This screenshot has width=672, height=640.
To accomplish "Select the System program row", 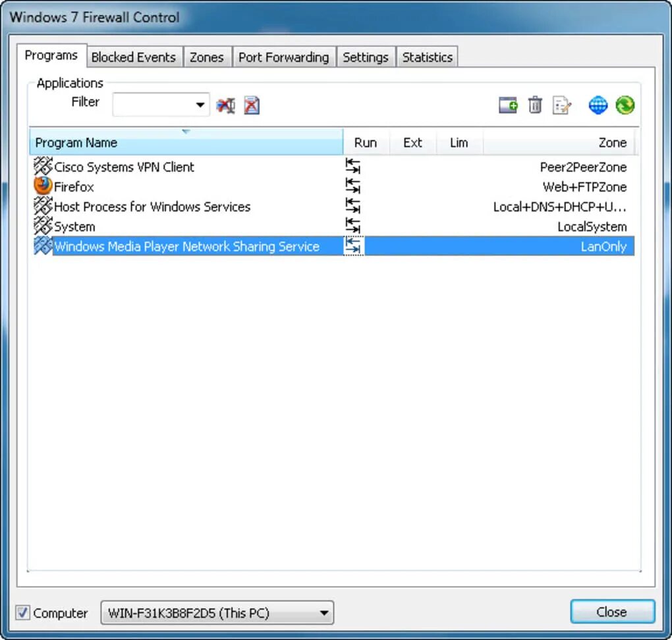I will coord(334,227).
